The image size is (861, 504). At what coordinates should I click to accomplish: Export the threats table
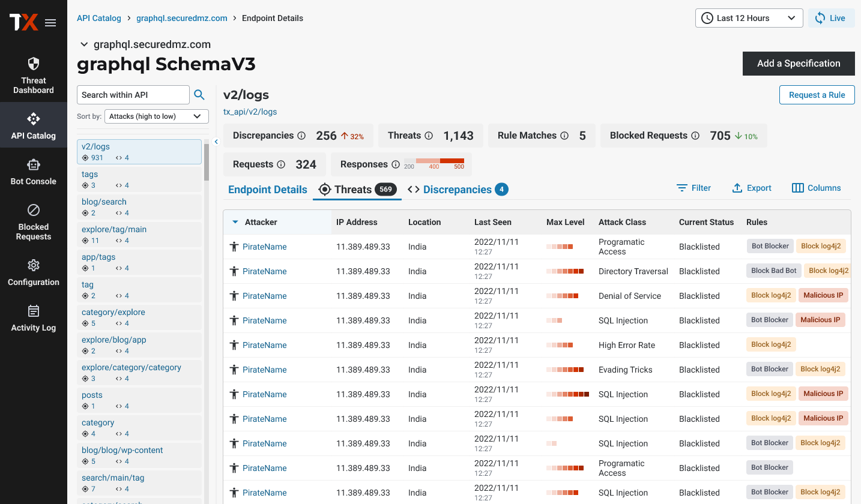point(752,188)
